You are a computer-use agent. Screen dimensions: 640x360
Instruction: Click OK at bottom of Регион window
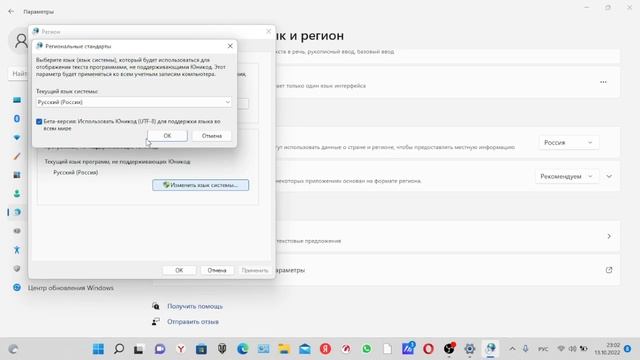click(179, 270)
